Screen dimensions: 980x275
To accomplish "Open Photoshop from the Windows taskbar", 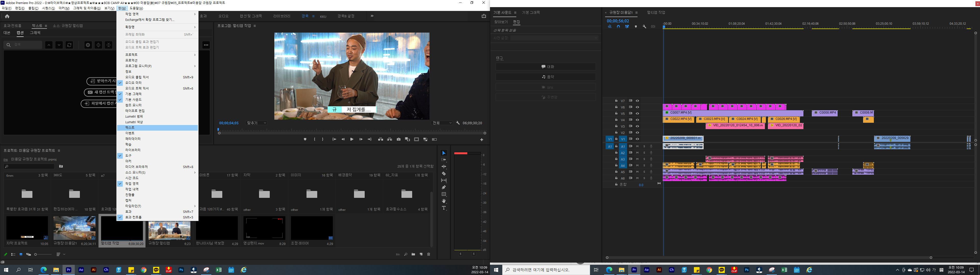I will click(x=181, y=270).
